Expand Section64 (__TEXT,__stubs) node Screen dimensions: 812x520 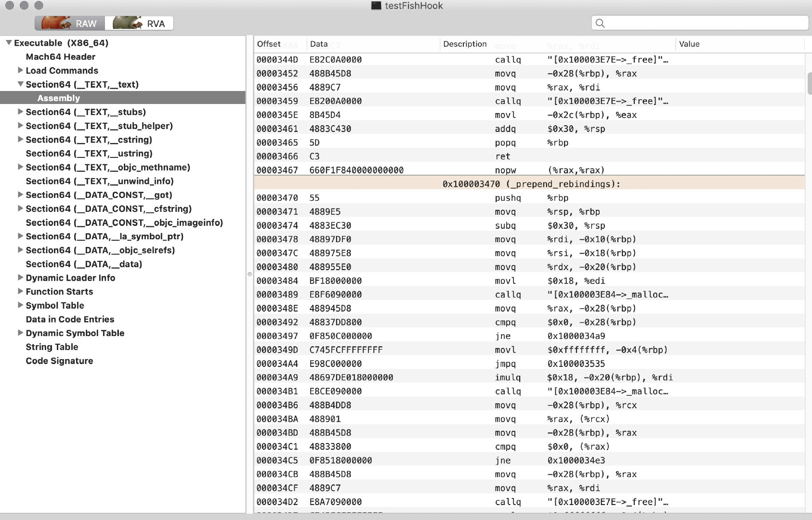(x=20, y=112)
